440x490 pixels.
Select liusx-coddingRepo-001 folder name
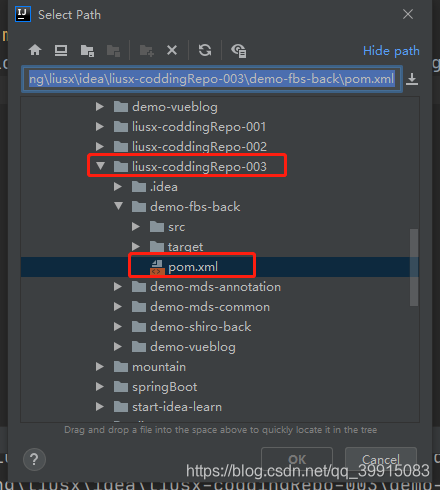(199, 127)
